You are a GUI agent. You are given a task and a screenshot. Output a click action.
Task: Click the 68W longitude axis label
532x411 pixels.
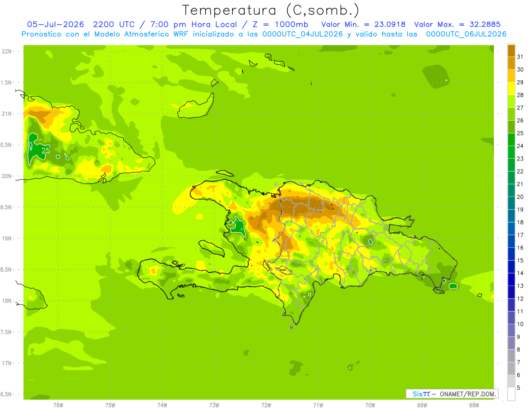coord(473,405)
